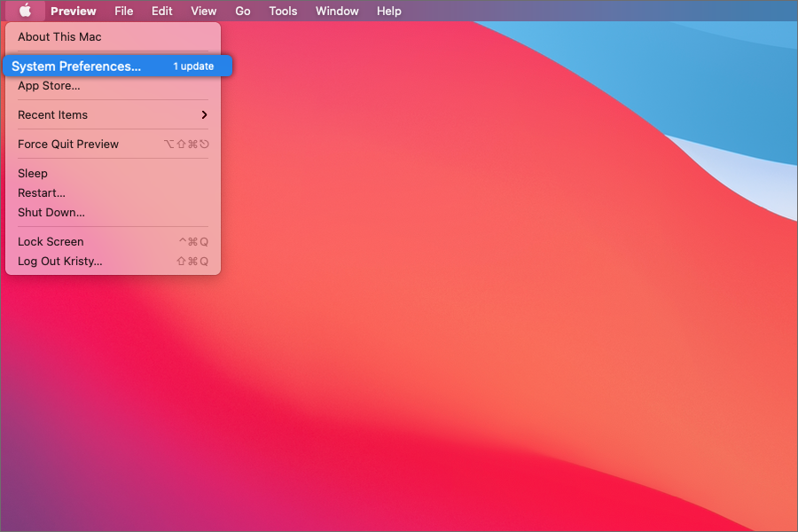This screenshot has width=798, height=532.
Task: Open the Go menu
Action: (x=242, y=12)
